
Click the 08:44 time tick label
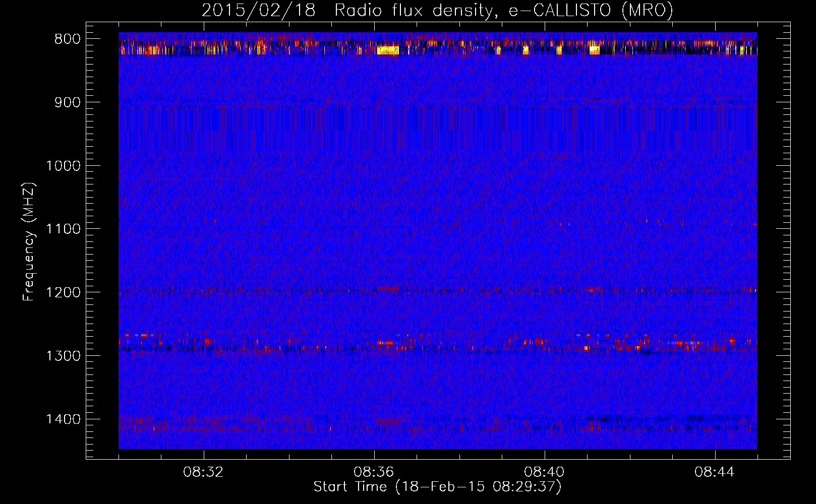715,472
